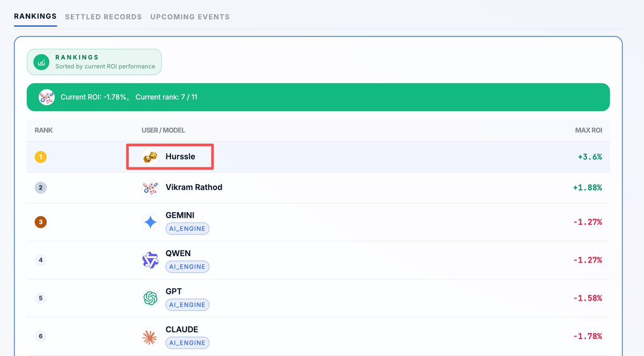
Task: Click the Claude starburst logo icon
Action: point(150,336)
